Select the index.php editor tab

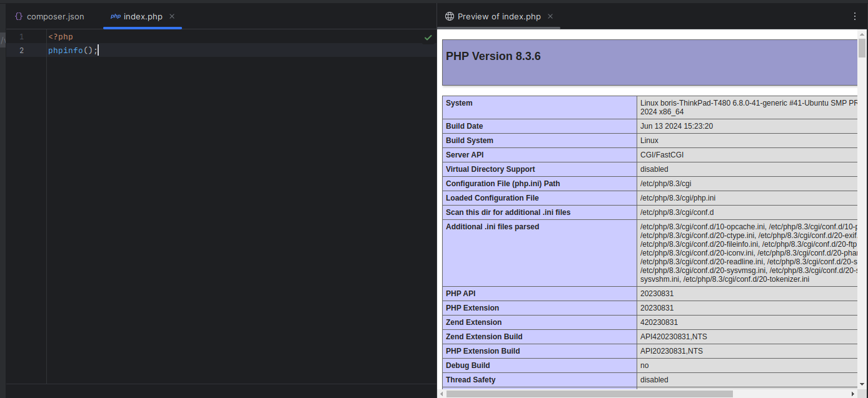pyautogui.click(x=143, y=17)
